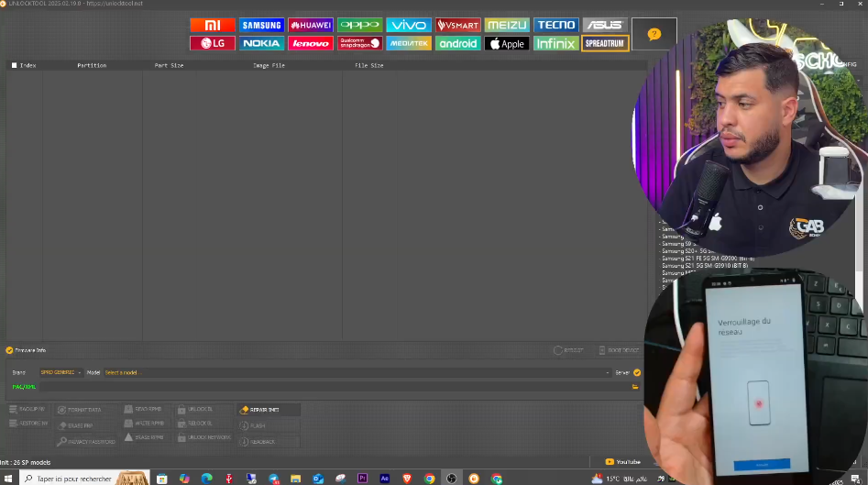868x485 pixels.
Task: Open Google Chrome from taskbar
Action: click(x=430, y=479)
